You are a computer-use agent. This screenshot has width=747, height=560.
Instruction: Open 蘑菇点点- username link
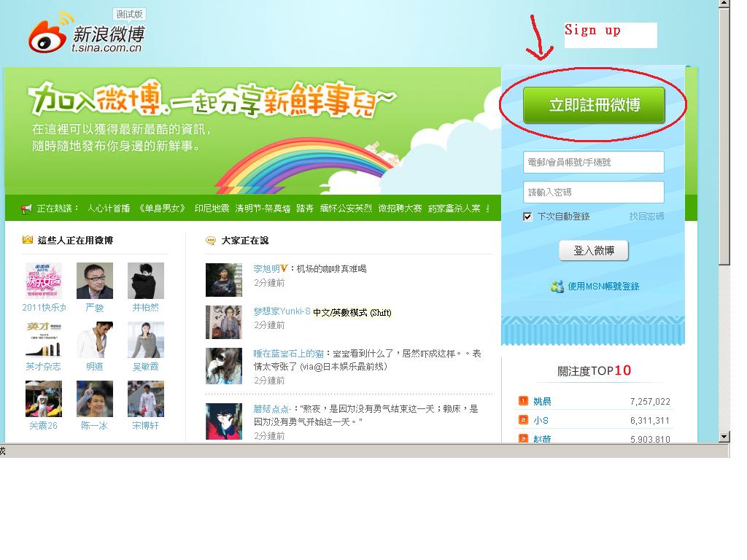click(272, 408)
